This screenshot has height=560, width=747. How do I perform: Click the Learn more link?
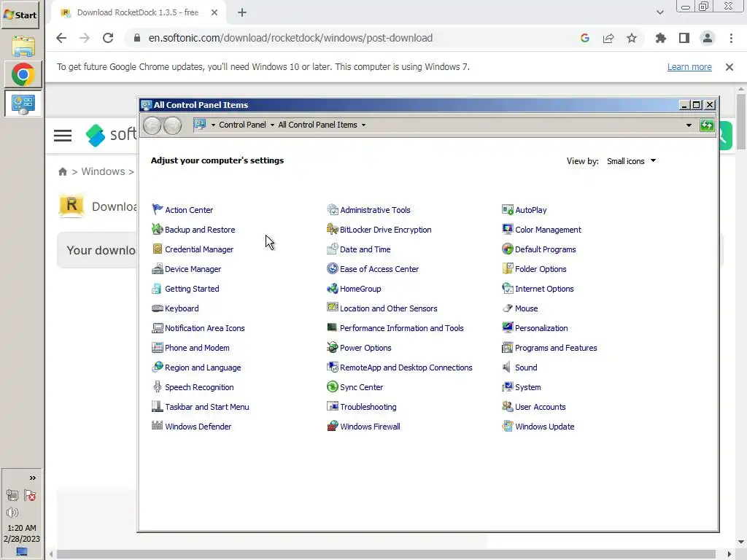689,66
